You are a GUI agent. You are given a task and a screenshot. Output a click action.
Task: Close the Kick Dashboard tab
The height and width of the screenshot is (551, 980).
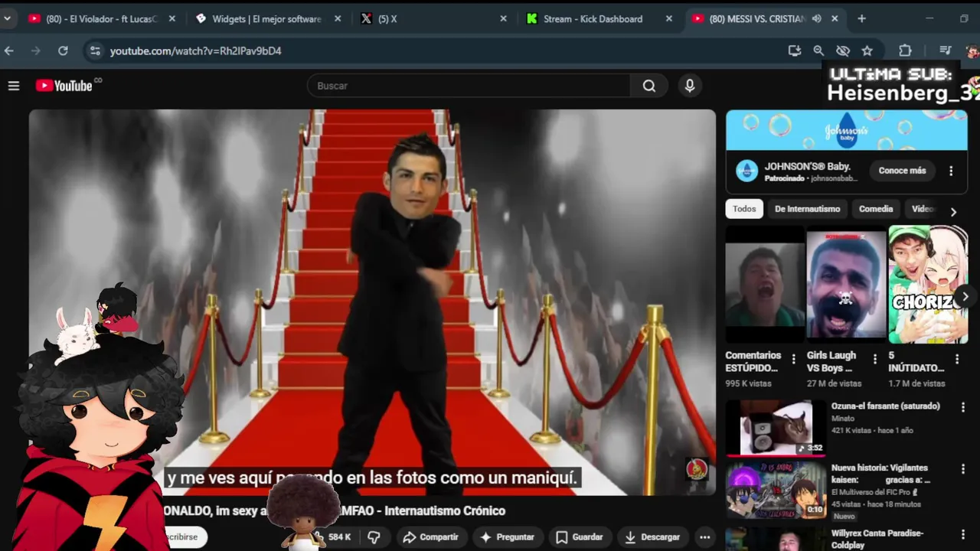[669, 18]
